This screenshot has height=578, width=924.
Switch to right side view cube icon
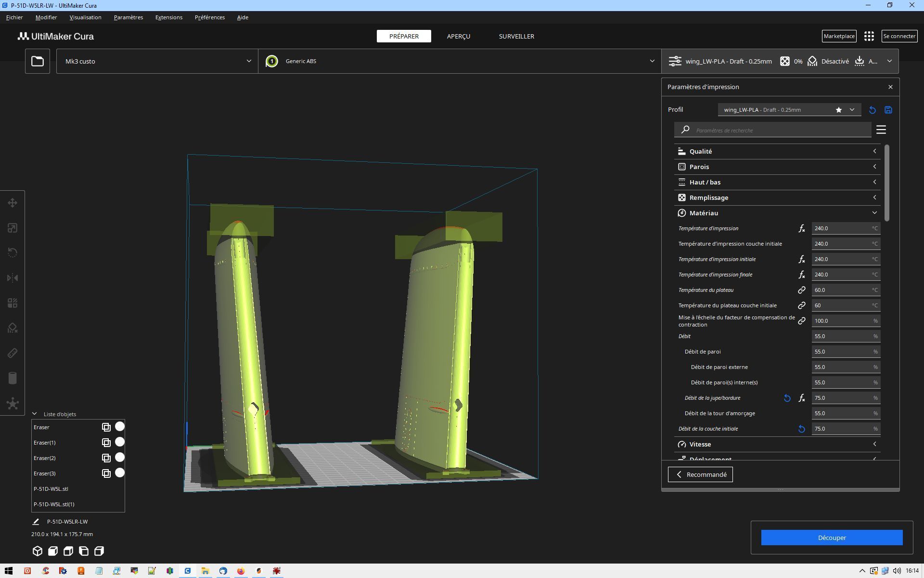(x=99, y=551)
